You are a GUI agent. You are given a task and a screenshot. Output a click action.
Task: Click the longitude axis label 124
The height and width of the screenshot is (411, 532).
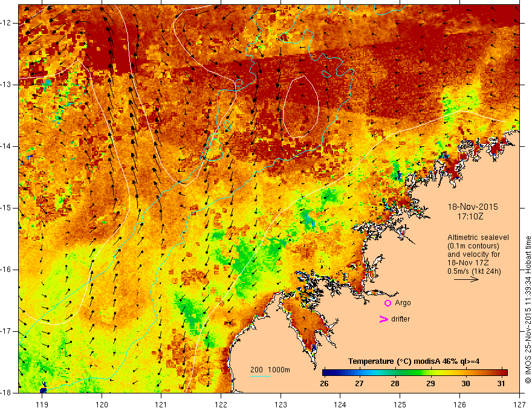[x=340, y=404]
